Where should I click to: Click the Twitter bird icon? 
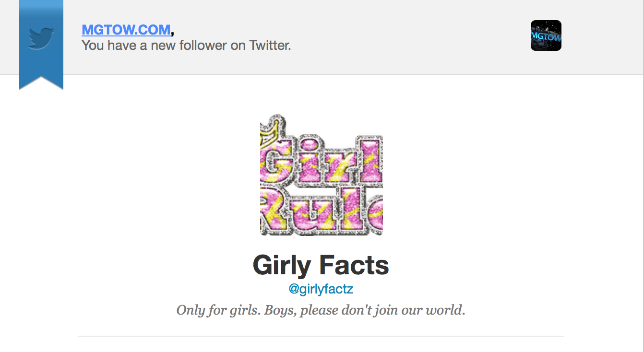point(41,38)
